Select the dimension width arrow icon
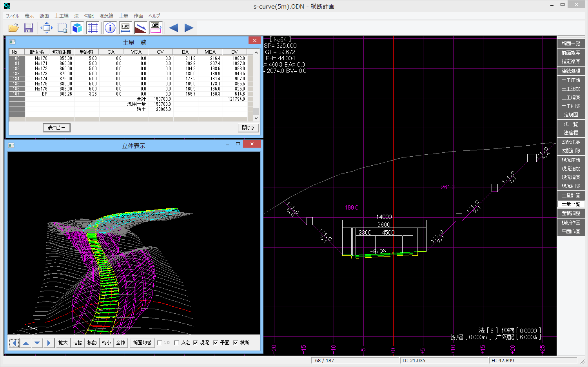Viewport: 588px width, 367px height. point(125,28)
